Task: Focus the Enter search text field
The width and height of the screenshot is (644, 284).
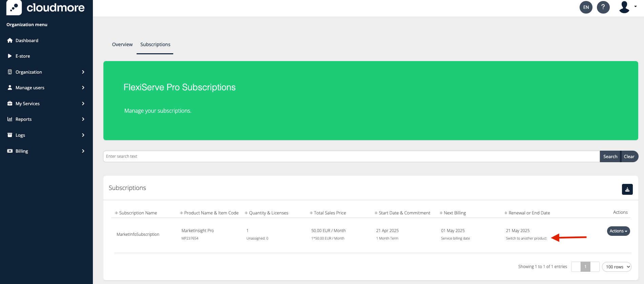Action: tap(351, 156)
